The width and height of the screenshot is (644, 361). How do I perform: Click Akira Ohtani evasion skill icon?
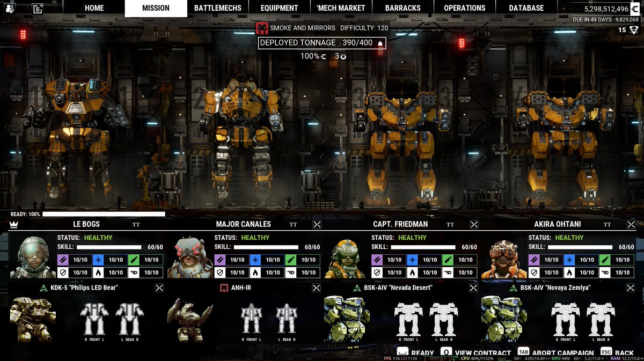pos(605,272)
